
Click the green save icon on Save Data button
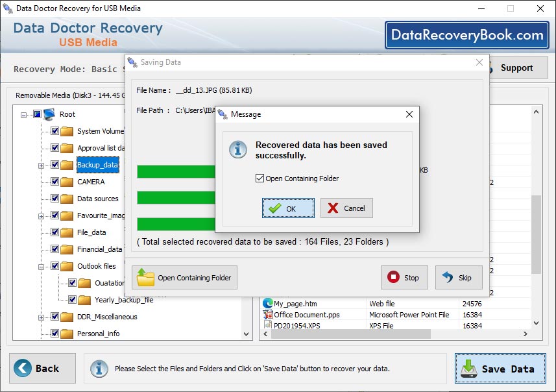coord(468,368)
